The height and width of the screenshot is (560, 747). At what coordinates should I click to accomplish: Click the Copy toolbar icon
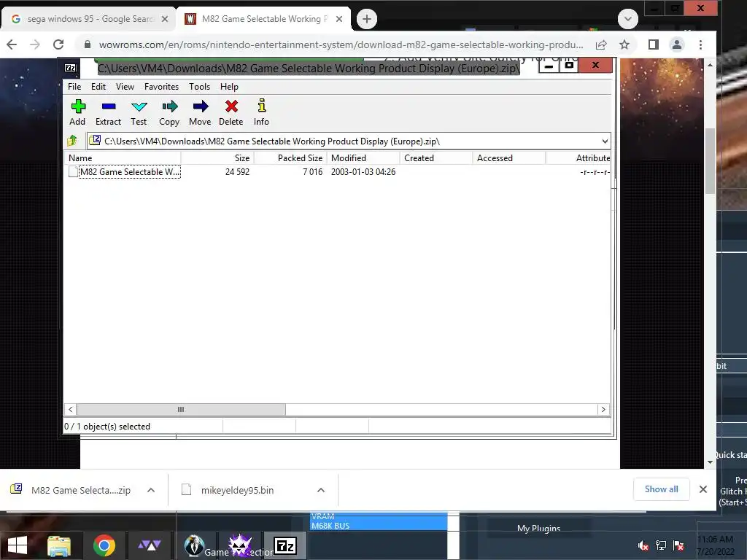[169, 112]
